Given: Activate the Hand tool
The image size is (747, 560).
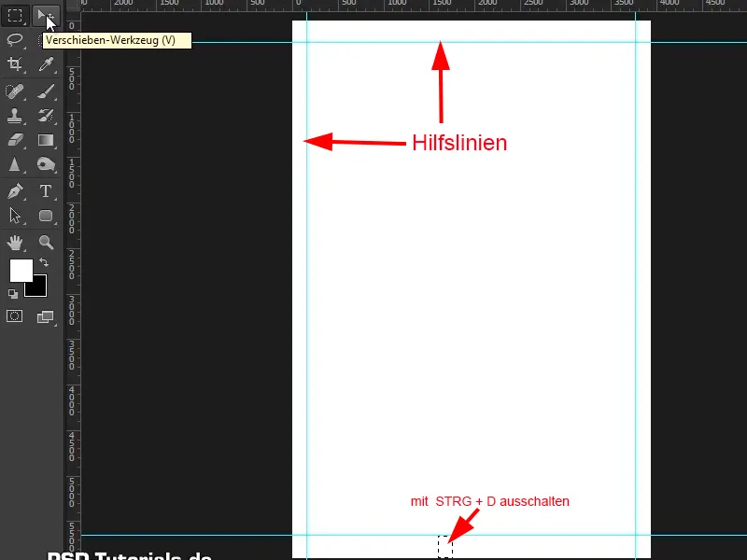Looking at the screenshot, I should (x=15, y=243).
